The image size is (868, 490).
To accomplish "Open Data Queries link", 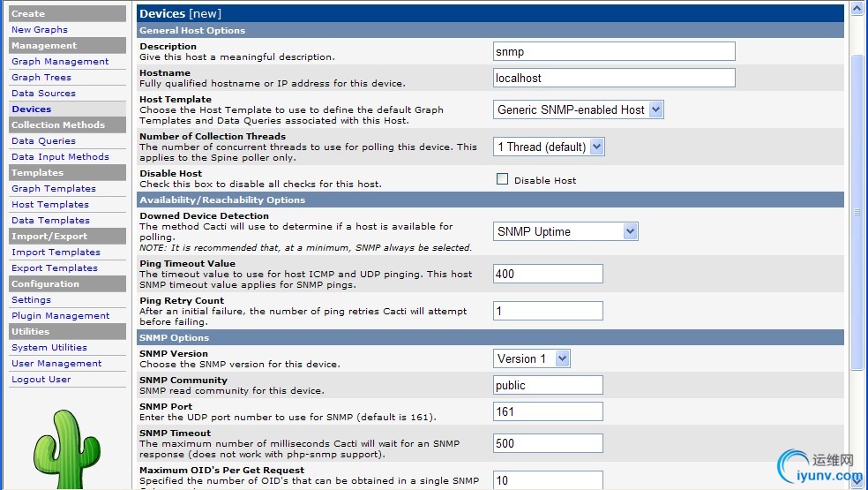I will (x=44, y=140).
